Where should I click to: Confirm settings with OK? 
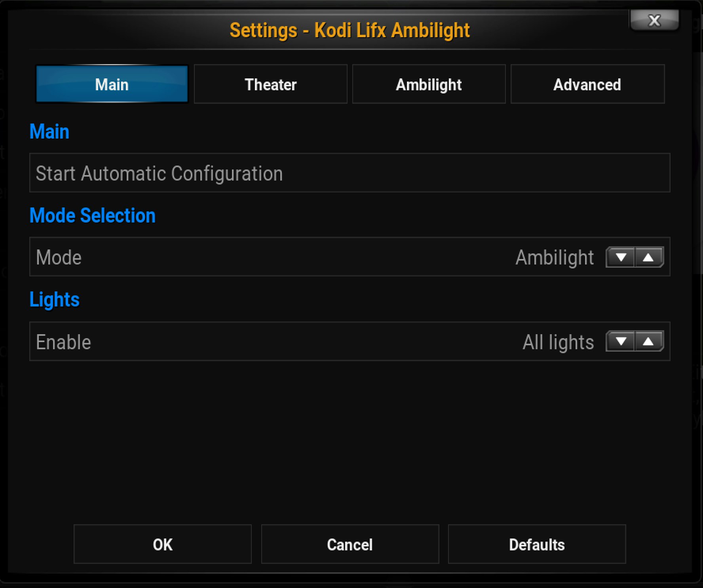pyautogui.click(x=162, y=544)
